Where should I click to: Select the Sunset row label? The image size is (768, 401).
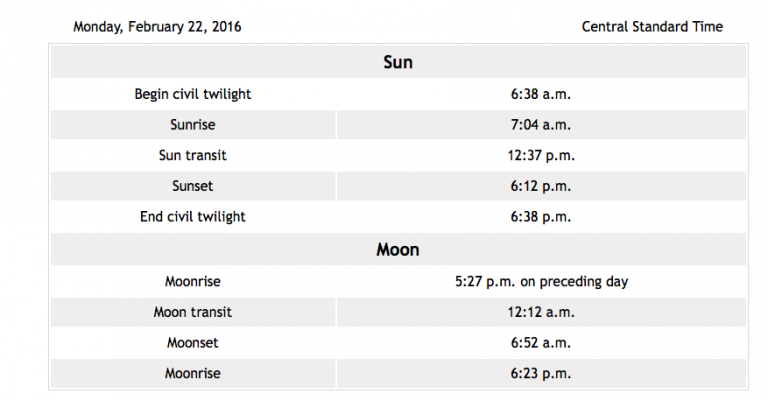click(192, 186)
